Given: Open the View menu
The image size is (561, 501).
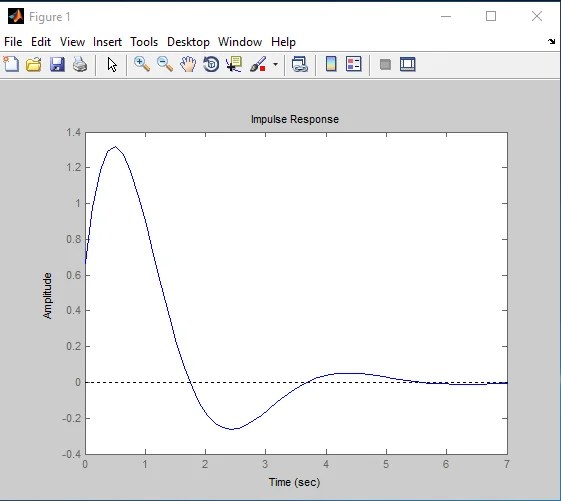Looking at the screenshot, I should coord(72,42).
